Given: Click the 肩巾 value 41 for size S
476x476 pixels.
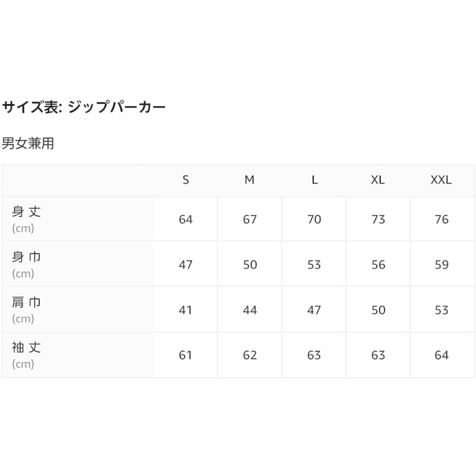Looking at the screenshot, I should tap(186, 310).
